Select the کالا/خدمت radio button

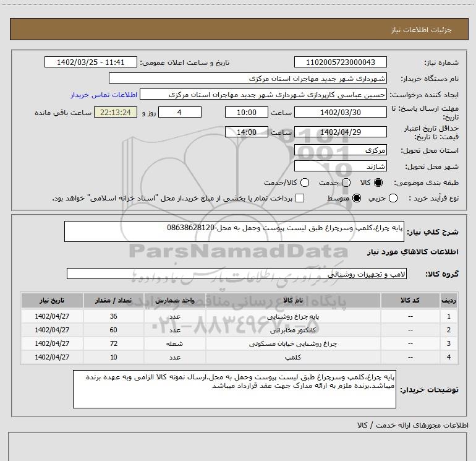[x=305, y=183]
